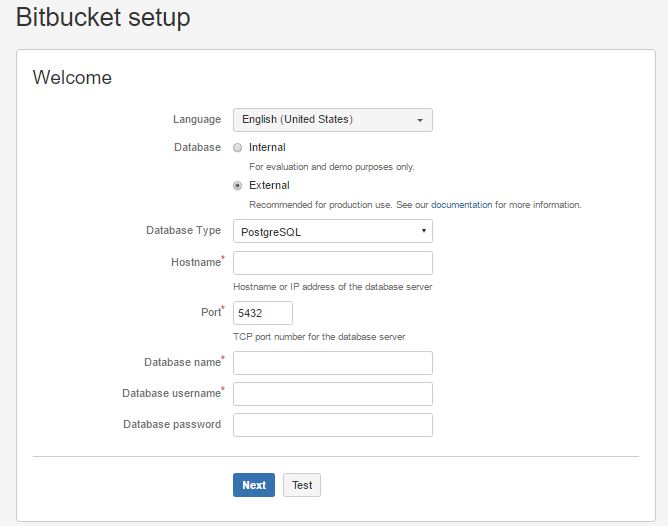Click the Port field label
Viewport: 668px width, 526px height.
(209, 312)
